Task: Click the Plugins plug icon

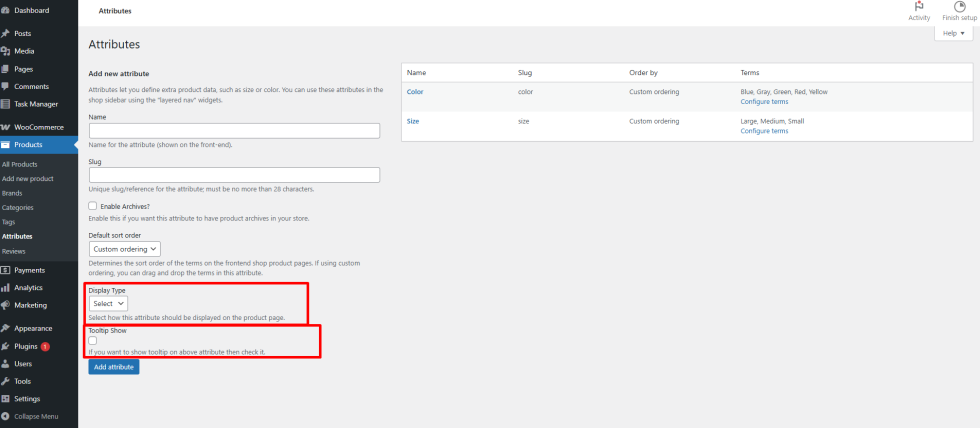Action: [5, 346]
